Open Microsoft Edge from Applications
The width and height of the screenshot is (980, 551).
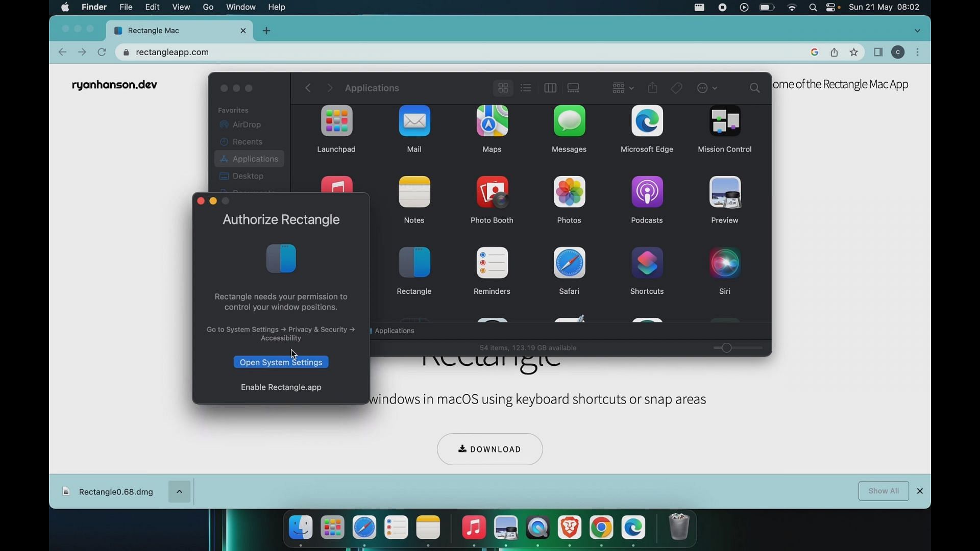[x=647, y=128]
